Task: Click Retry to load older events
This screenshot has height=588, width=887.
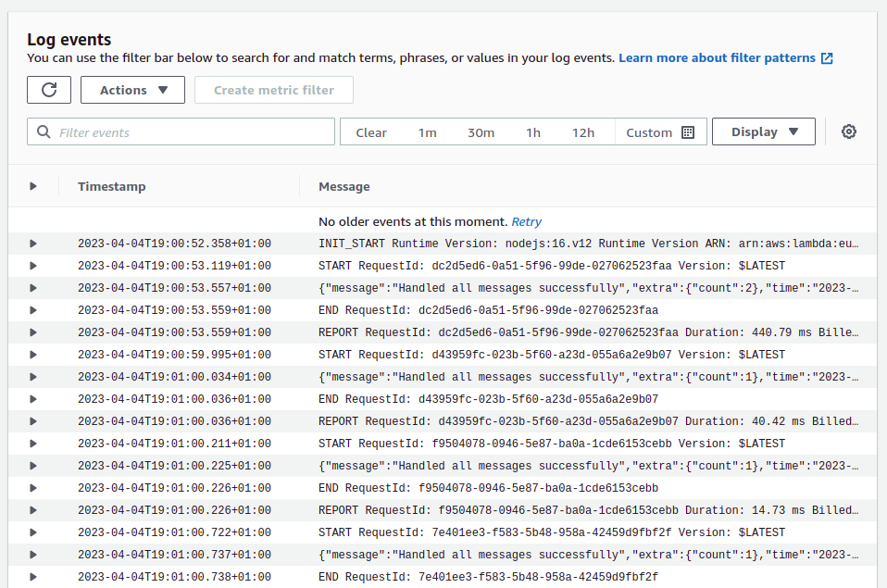Action: pos(527,221)
